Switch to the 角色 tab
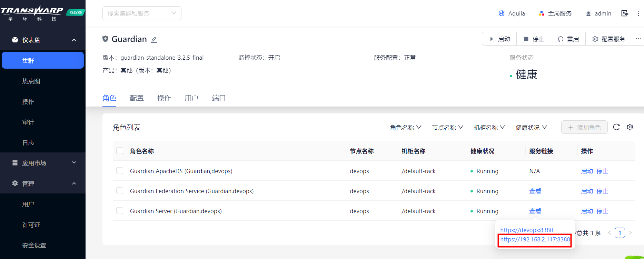Viewport: 644px width, 259px height. [109, 98]
